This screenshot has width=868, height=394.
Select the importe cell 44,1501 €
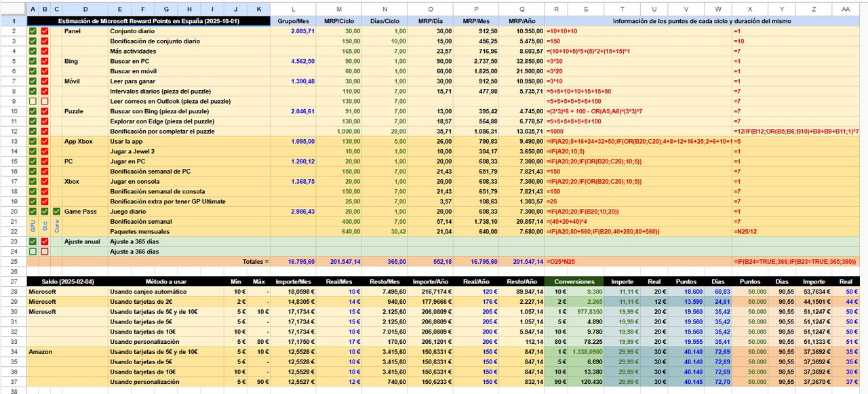point(814,302)
